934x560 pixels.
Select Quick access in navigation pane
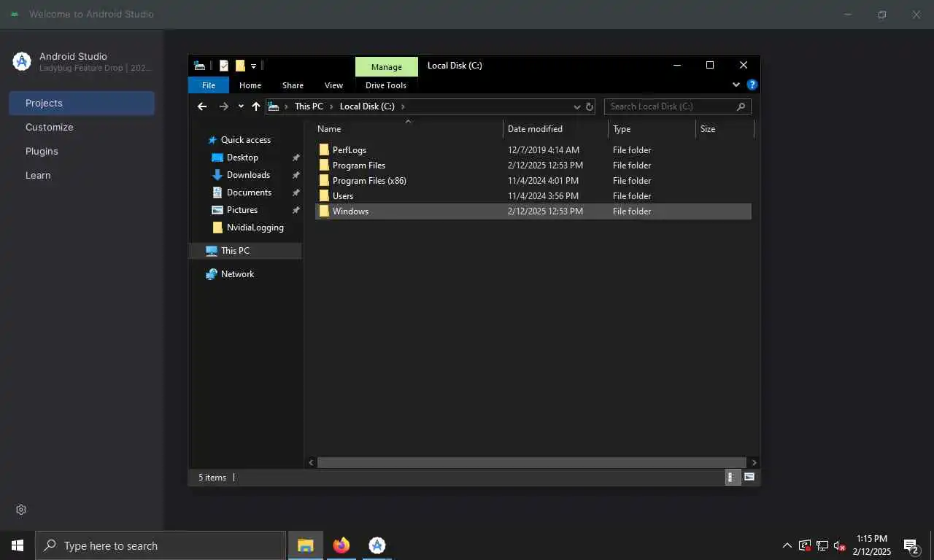tap(245, 140)
